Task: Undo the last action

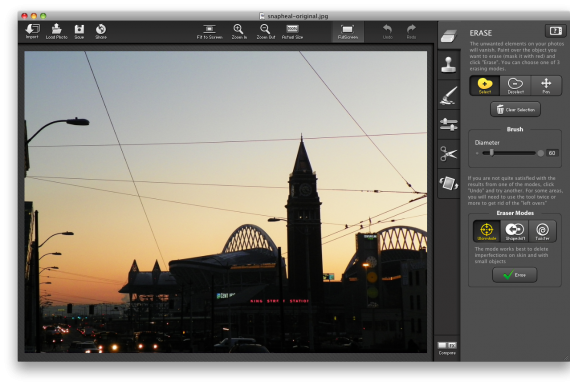Action: [x=388, y=32]
